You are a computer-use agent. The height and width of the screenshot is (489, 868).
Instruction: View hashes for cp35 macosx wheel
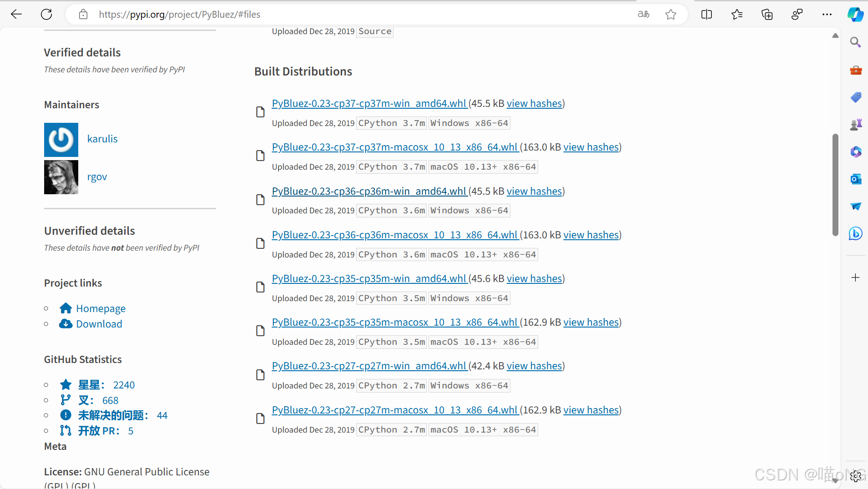coord(591,322)
